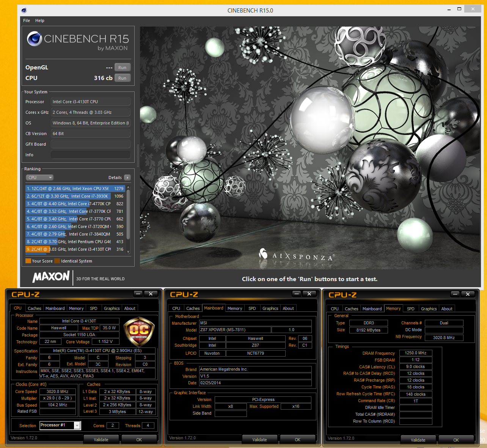The image size is (487, 448).
Task: Click the Multiplier value x 29.0 ( 8 - 29 )
Action: [x=58, y=398]
